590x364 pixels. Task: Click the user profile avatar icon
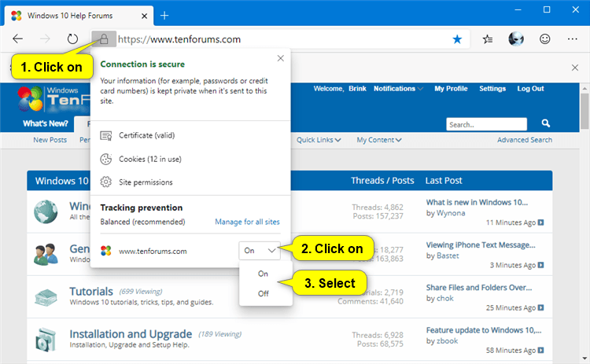coord(516,39)
